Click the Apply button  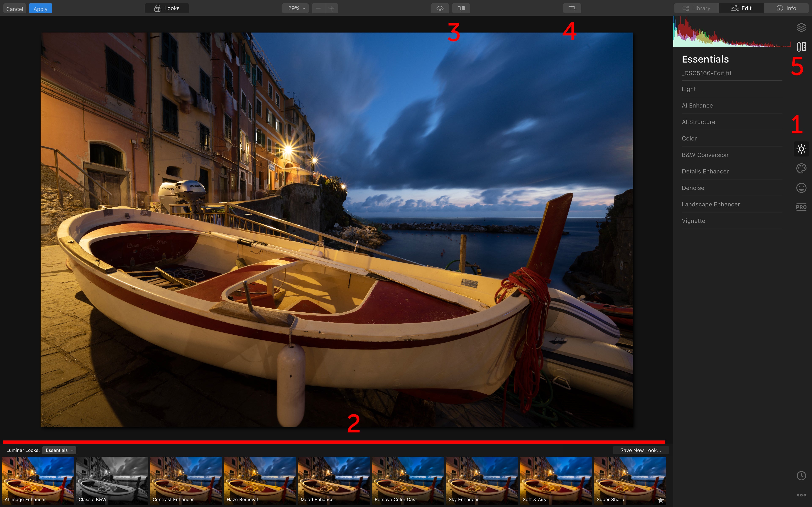(x=40, y=8)
